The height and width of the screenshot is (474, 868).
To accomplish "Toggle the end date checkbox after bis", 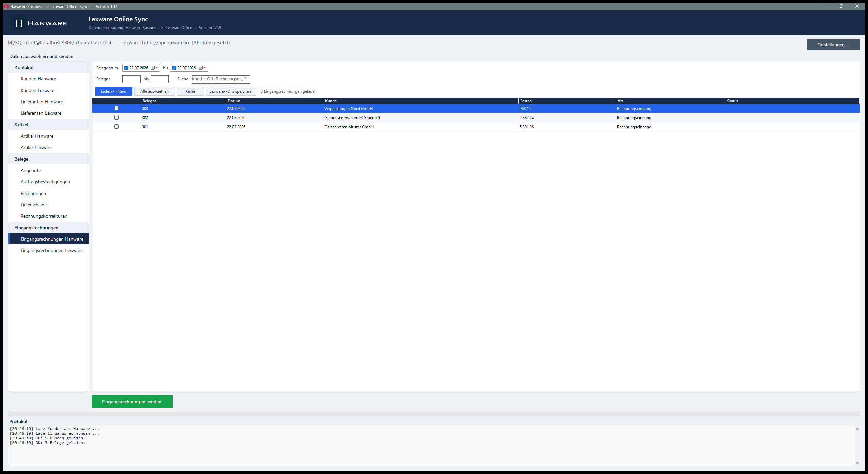I will tap(174, 68).
